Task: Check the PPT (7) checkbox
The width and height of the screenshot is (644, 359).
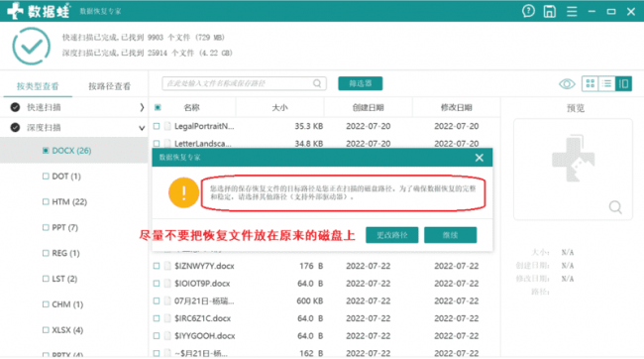Action: click(x=46, y=227)
